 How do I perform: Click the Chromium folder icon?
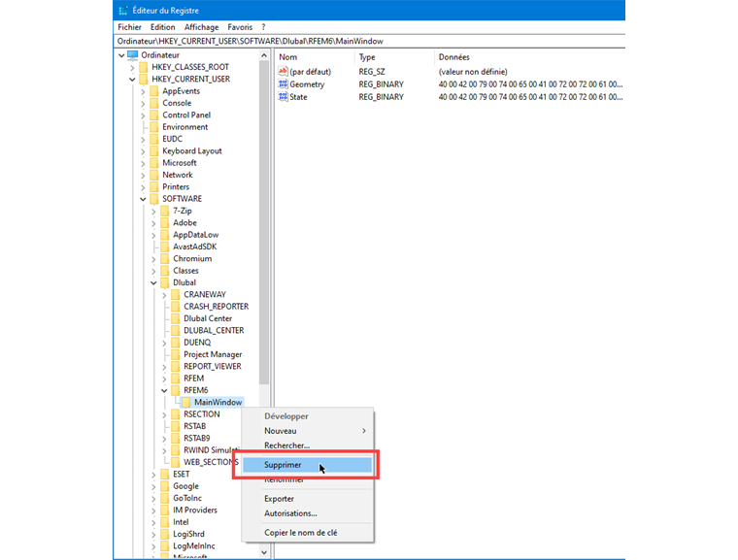(165, 259)
